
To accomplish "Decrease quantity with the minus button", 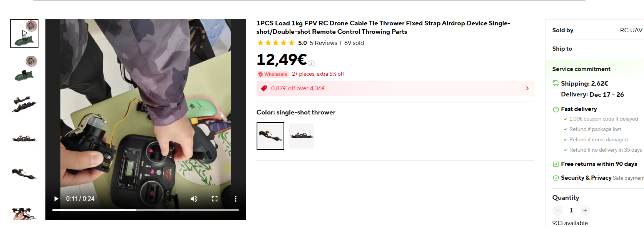I will (x=557, y=210).
